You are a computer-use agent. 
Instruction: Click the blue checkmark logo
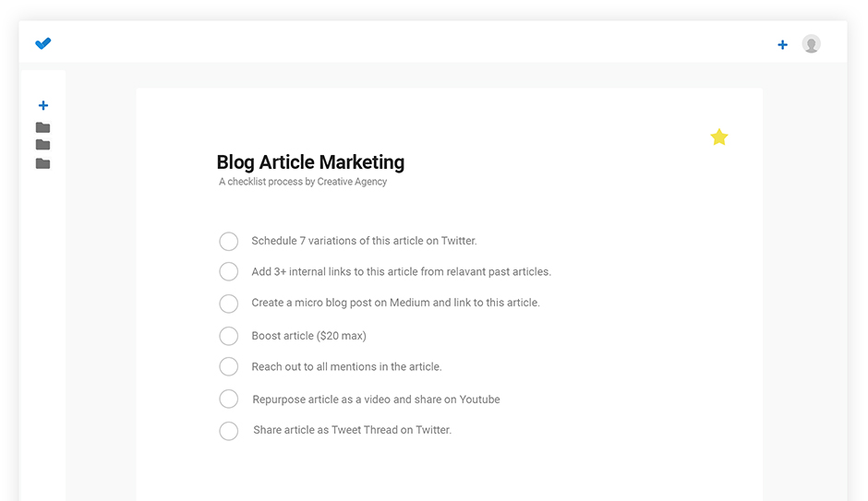(42, 43)
